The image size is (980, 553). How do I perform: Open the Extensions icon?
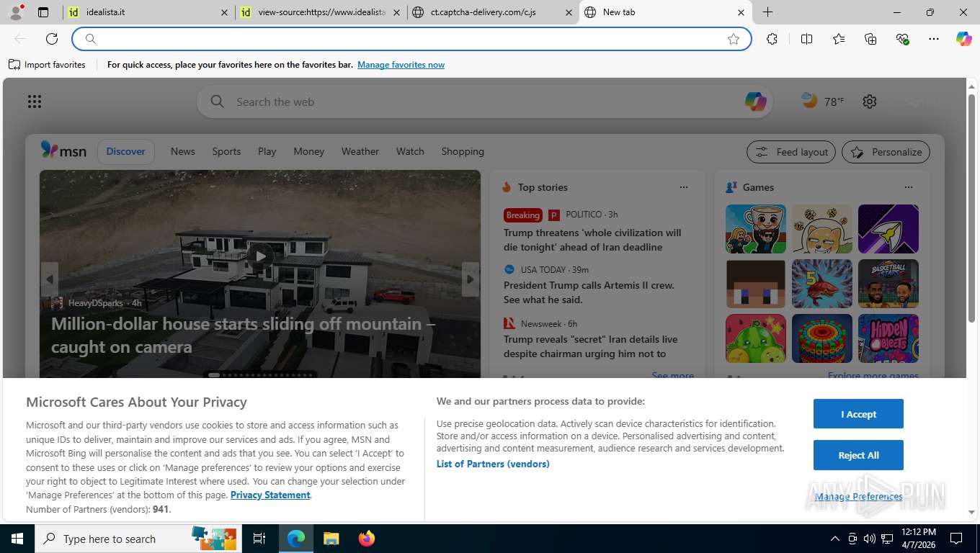(x=772, y=39)
